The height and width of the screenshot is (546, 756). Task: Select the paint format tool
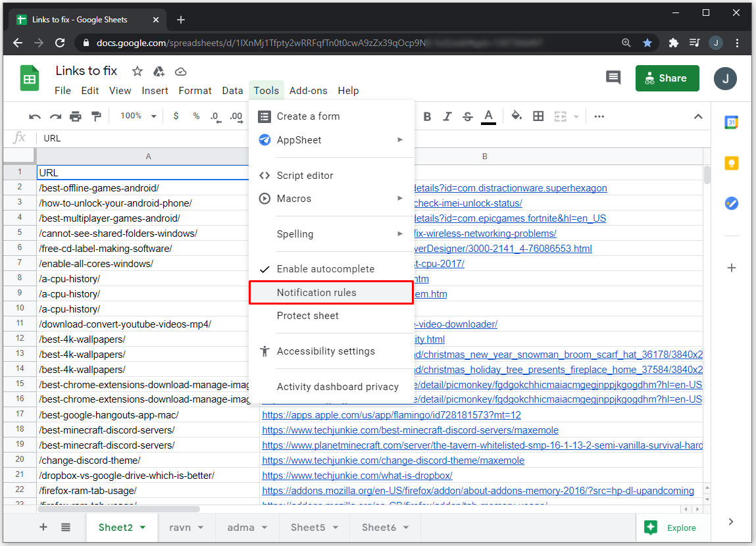97,116
